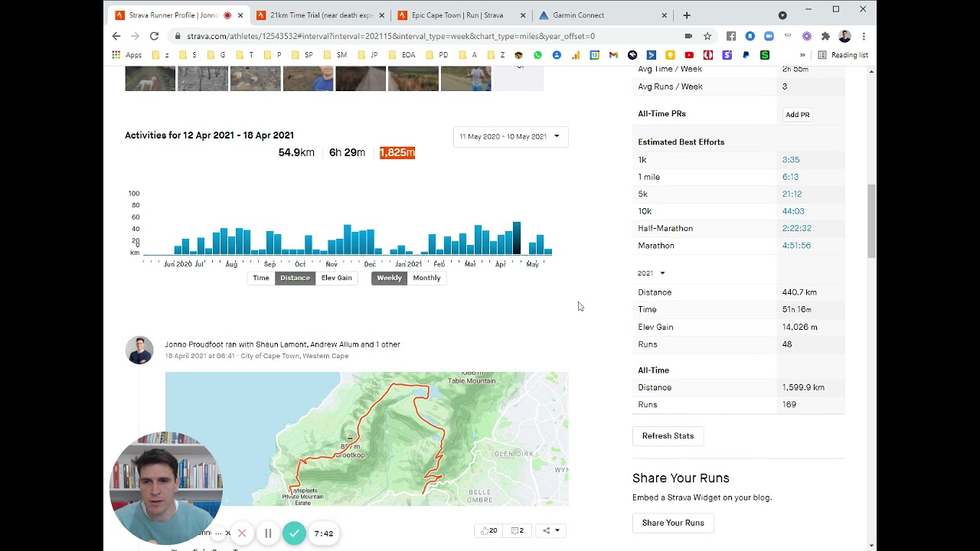This screenshot has height=551, width=980.
Task: Close the Garmin Connect tab
Action: (665, 15)
